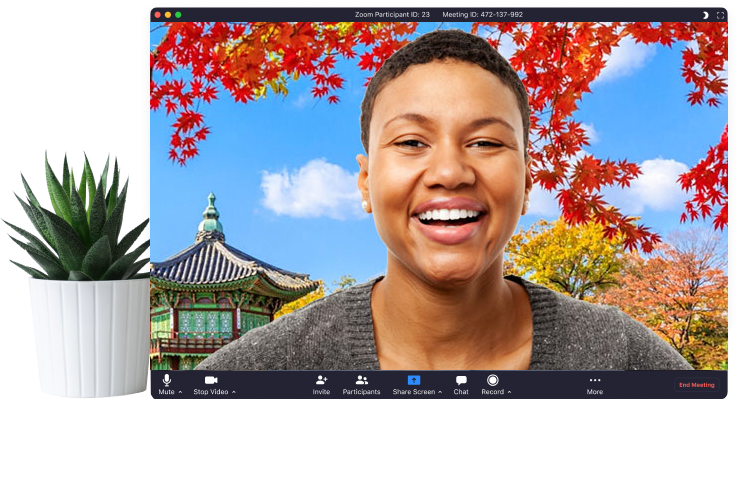Open the Invite people icon
The image size is (740, 477).
tap(321, 380)
